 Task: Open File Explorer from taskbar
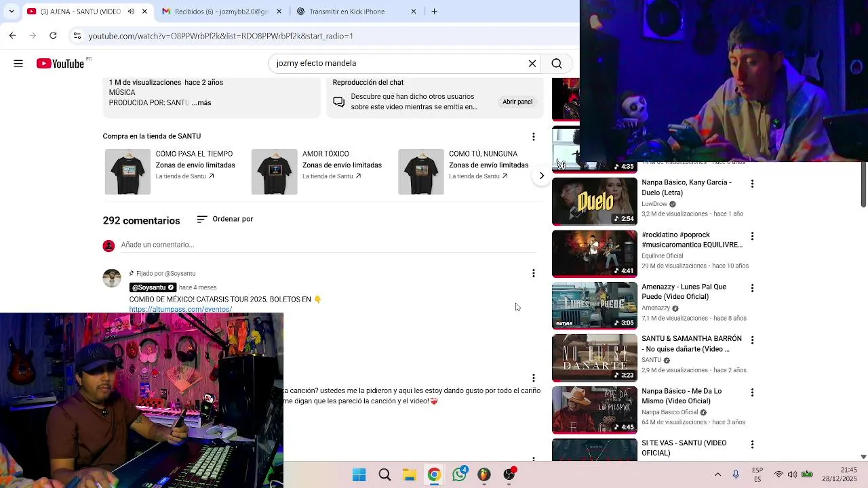point(410,475)
